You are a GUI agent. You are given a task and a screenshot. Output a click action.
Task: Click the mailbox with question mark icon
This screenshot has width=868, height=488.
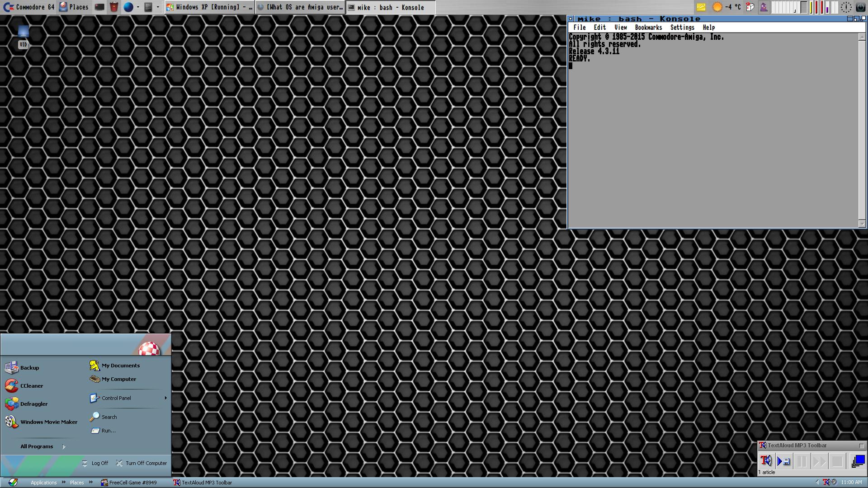pos(750,7)
